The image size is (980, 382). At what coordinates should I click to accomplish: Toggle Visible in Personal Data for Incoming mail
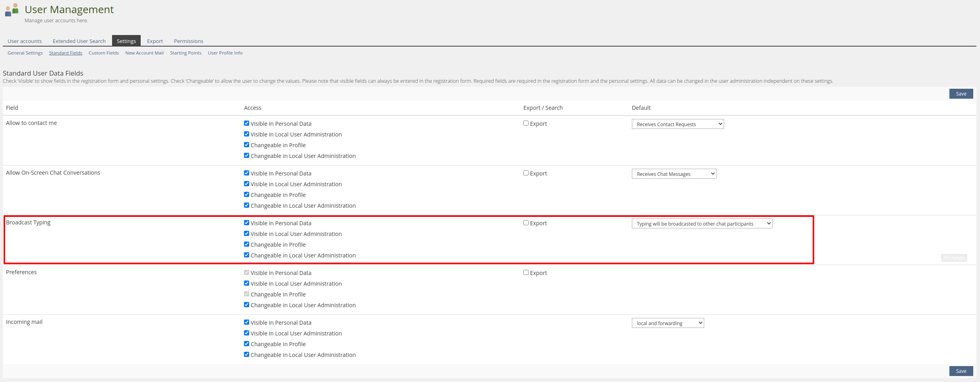click(x=246, y=322)
